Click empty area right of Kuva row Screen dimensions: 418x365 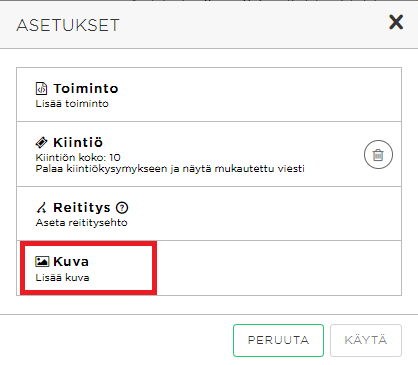point(278,268)
